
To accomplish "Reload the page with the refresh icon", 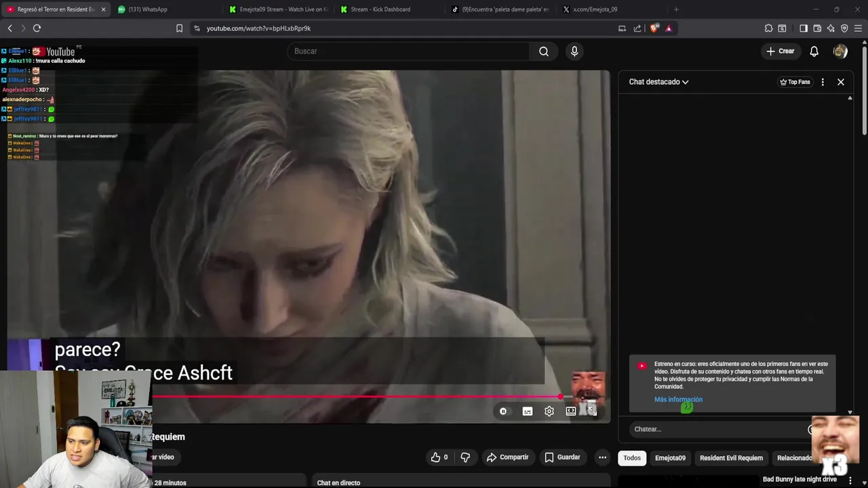I will coord(37,28).
